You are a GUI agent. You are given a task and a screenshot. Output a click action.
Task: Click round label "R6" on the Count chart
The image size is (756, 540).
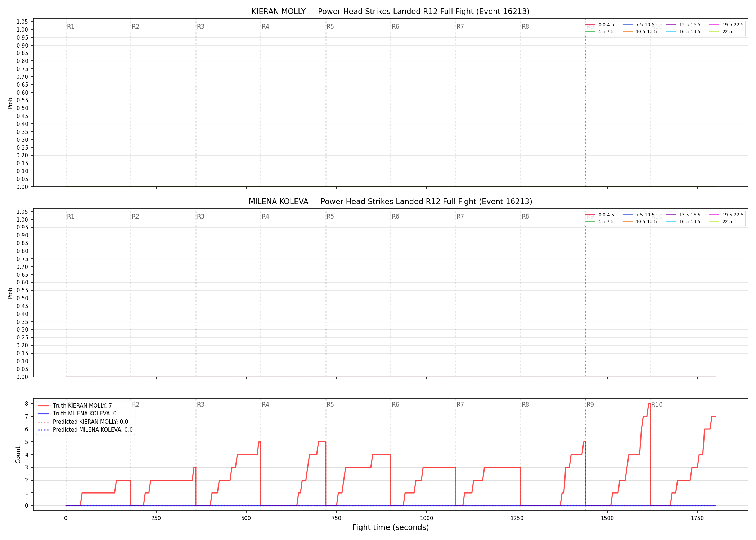tap(395, 405)
